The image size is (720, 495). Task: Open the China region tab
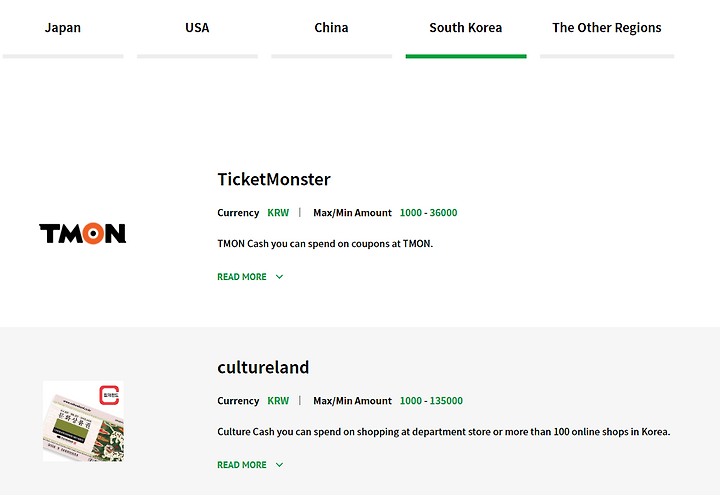tap(331, 28)
